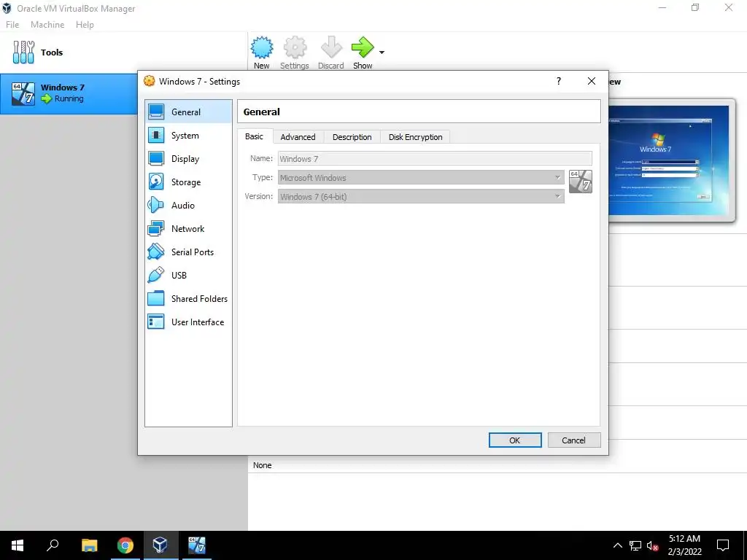Click the help question mark in Settings dialog
The height and width of the screenshot is (560, 747).
(558, 82)
